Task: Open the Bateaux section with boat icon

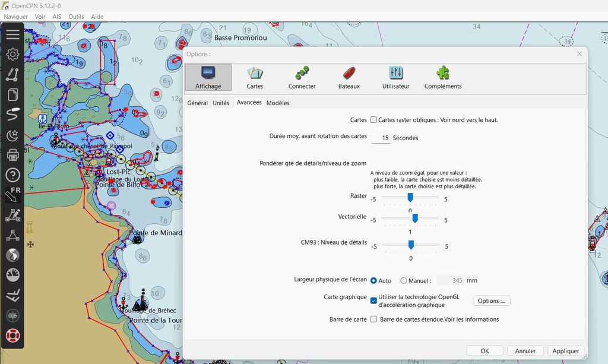Action: [349, 77]
